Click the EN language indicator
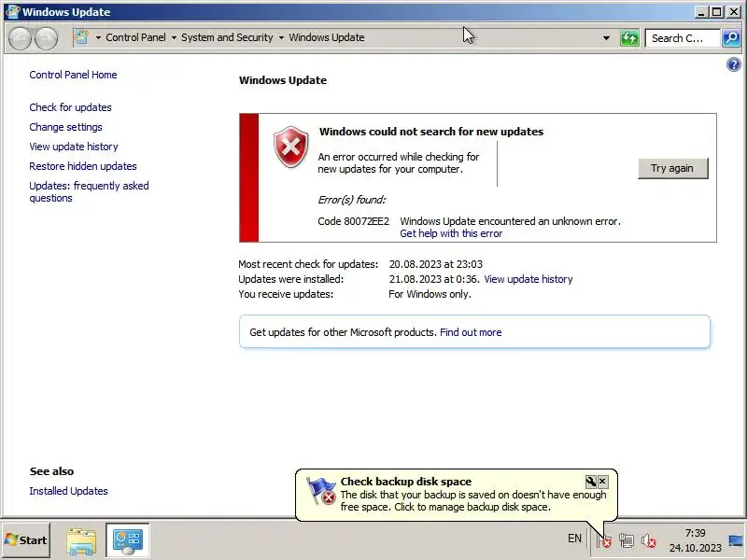Image resolution: width=747 pixels, height=560 pixels. pyautogui.click(x=574, y=539)
